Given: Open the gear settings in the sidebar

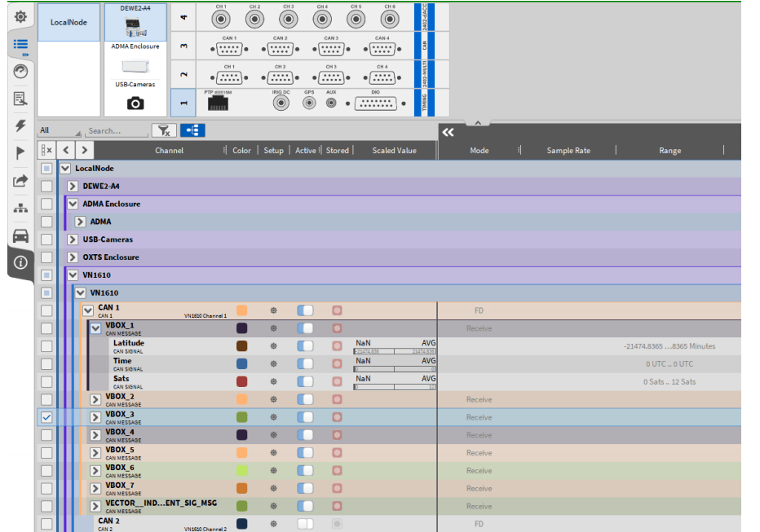Looking at the screenshot, I should click(x=20, y=16).
